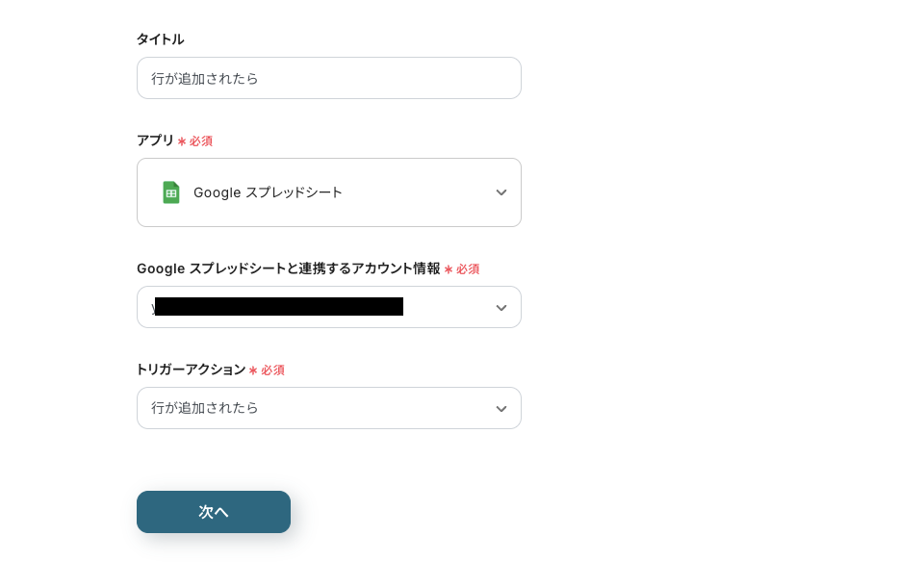The image size is (924, 587).
Task: Select the masked account name in account dropdown
Action: point(279,307)
